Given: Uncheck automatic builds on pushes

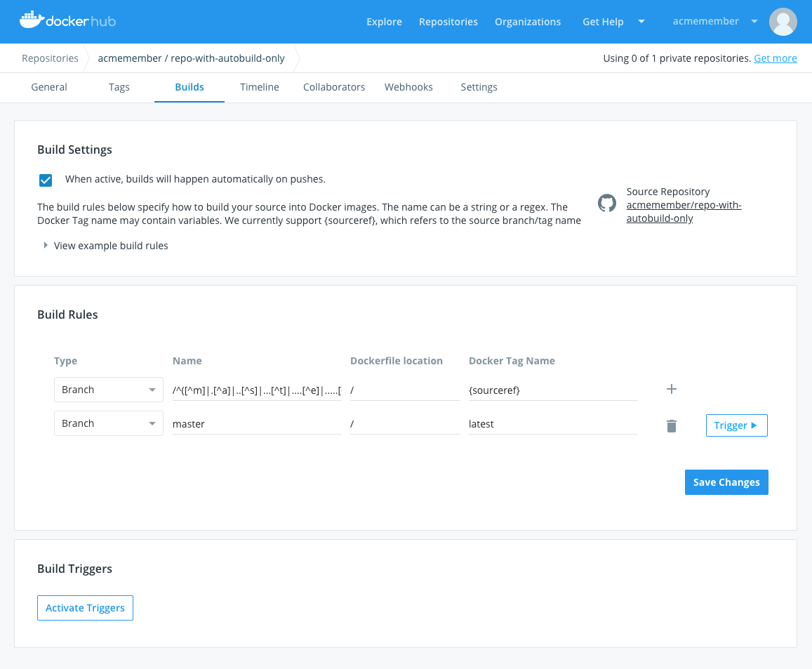Looking at the screenshot, I should coord(45,180).
